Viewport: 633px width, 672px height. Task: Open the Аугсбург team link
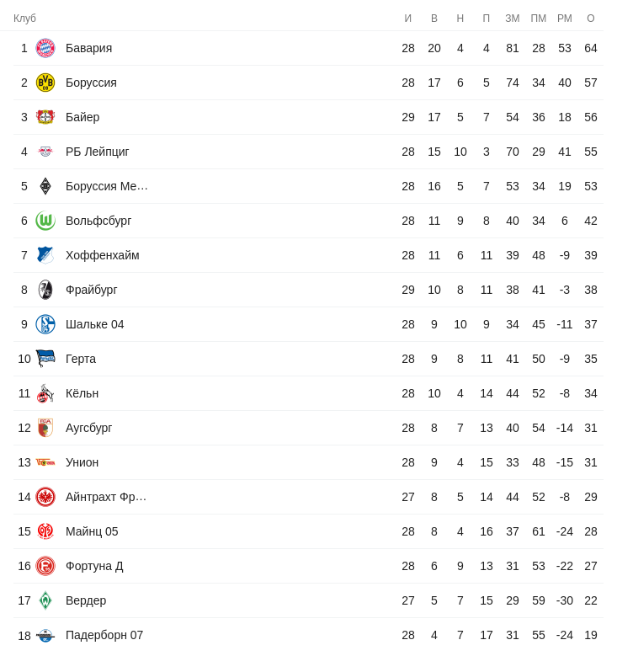pos(88,428)
